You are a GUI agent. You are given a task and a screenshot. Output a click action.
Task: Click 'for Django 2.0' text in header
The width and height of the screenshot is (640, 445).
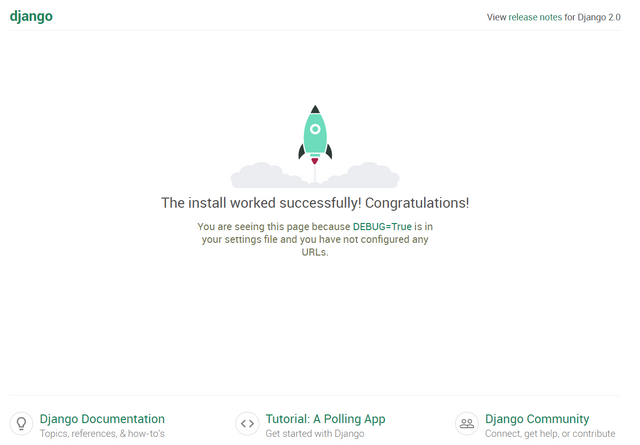(x=592, y=17)
